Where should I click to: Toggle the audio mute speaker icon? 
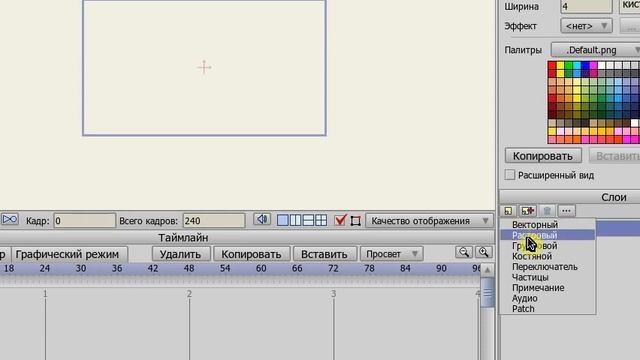[x=262, y=220]
